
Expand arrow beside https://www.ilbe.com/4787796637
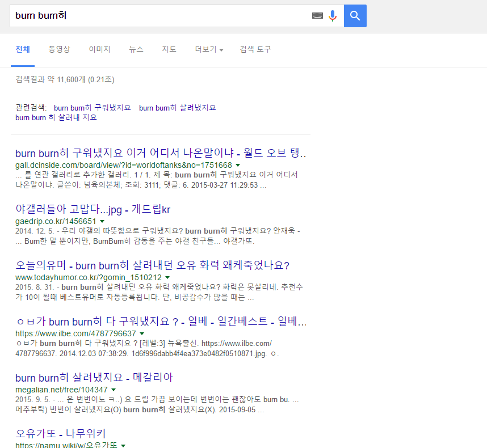[142, 333]
